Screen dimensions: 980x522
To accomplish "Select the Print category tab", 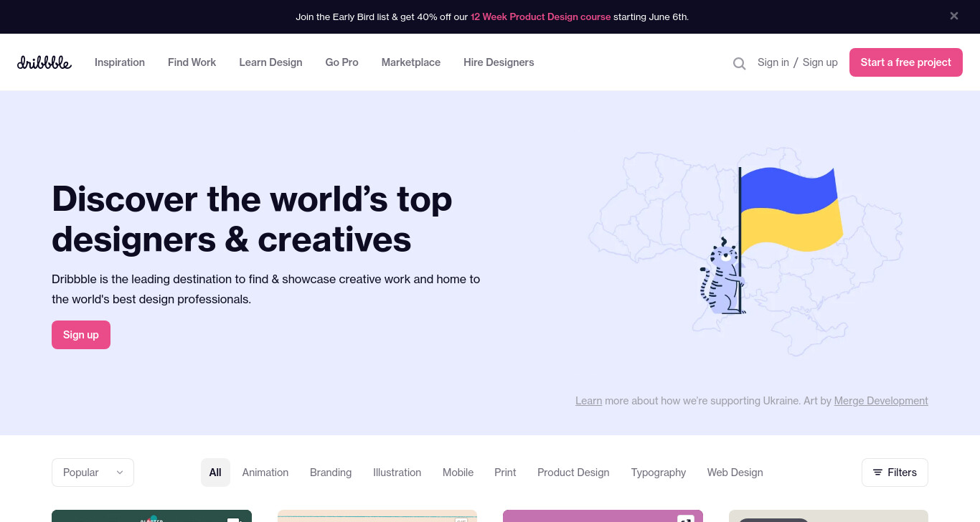I will 505,473.
